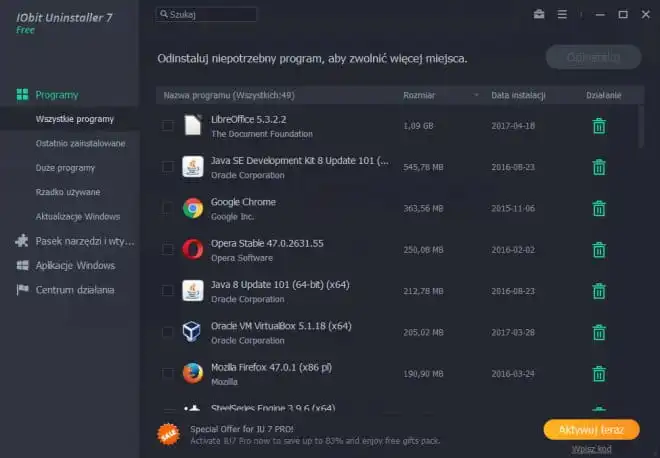Select Wszystkie programy in sidebar
The image size is (660, 458).
coord(75,119)
